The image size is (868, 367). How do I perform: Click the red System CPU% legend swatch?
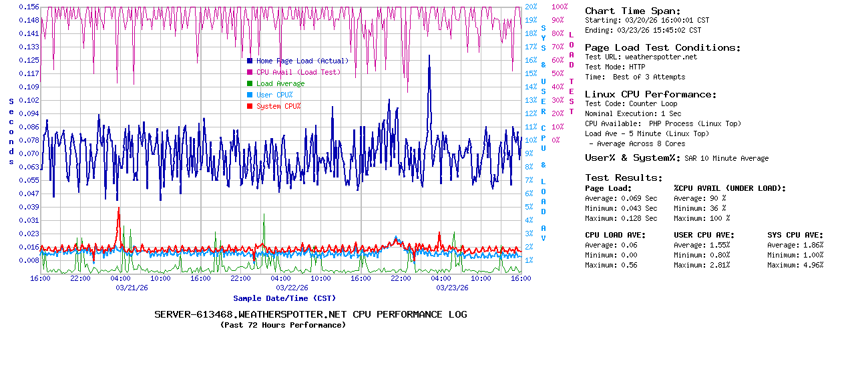[250, 106]
